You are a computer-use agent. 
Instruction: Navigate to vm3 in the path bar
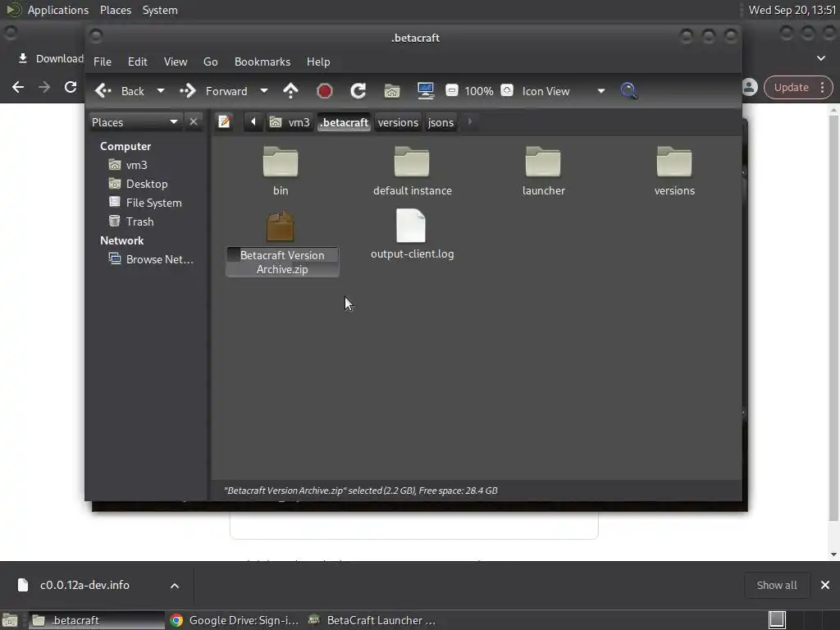click(290, 122)
